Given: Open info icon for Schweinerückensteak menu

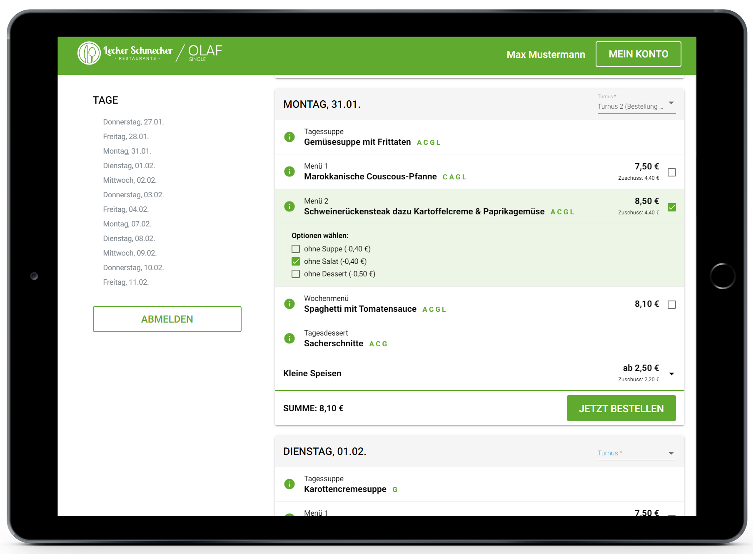Looking at the screenshot, I should tap(289, 206).
